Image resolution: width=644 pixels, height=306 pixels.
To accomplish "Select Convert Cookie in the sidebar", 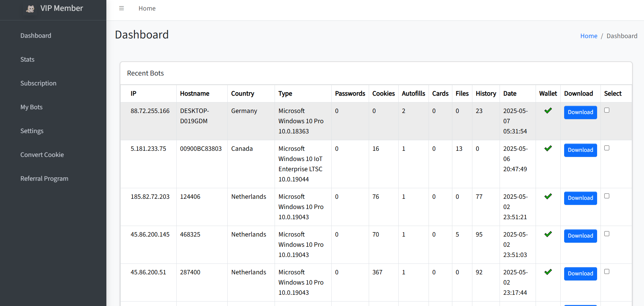I will 42,155.
